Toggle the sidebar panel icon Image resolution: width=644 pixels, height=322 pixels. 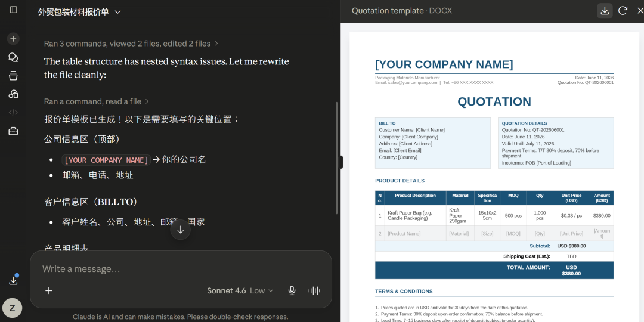coord(13,10)
